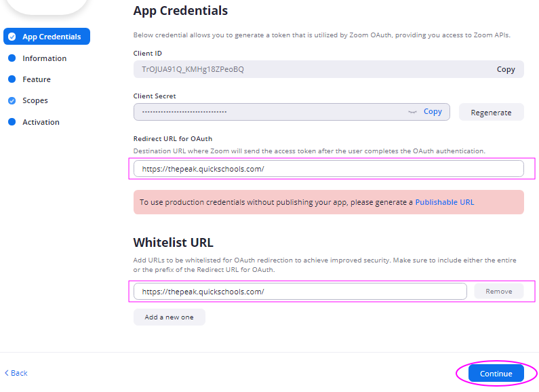Click the Whitelist URL text field

[x=300, y=292]
